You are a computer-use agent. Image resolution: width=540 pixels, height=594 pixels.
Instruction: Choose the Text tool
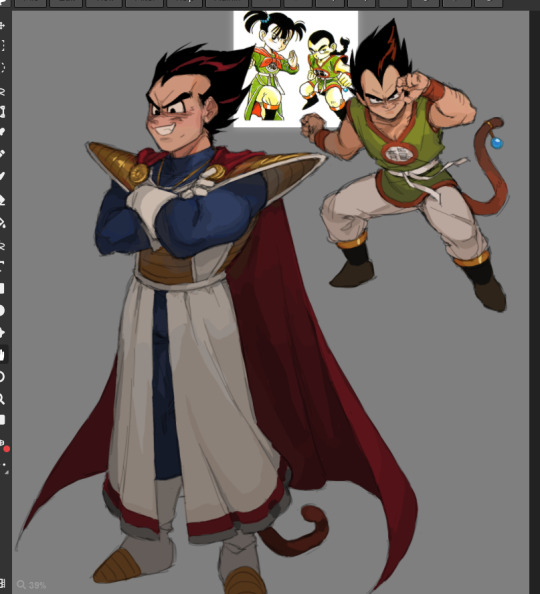[2, 266]
